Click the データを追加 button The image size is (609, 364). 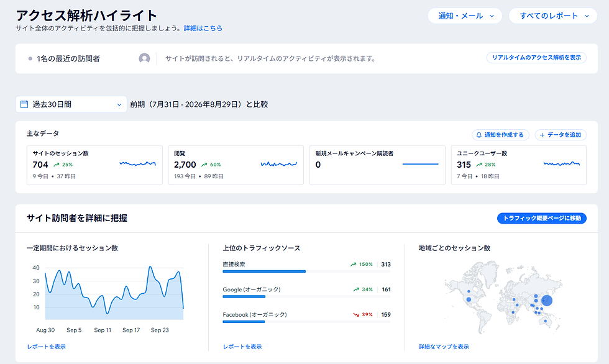click(x=561, y=135)
